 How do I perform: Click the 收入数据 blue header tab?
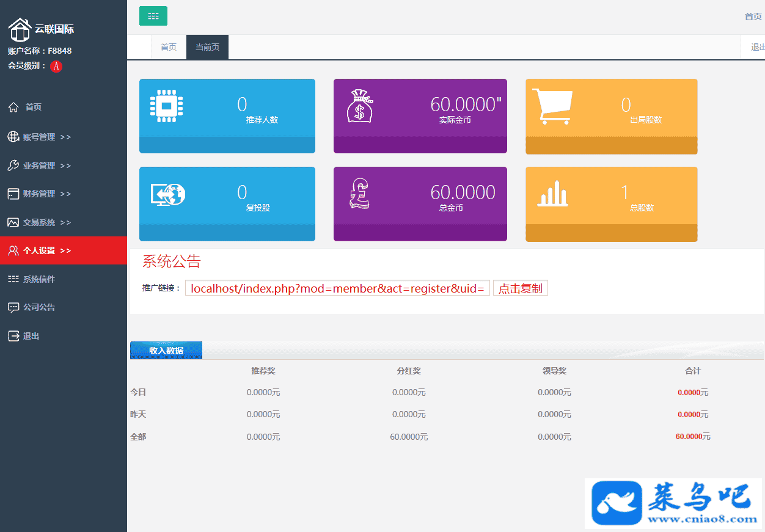pyautogui.click(x=166, y=351)
